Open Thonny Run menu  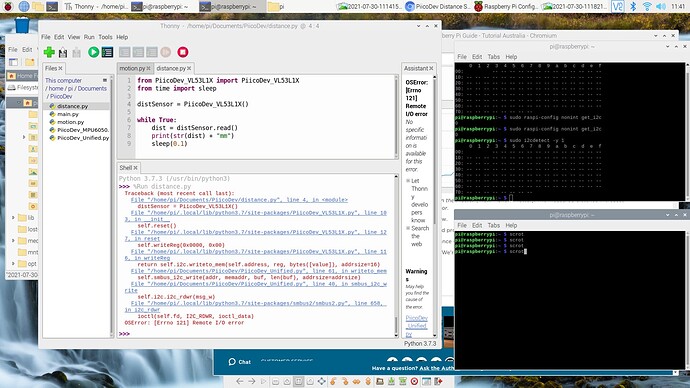[x=89, y=37]
